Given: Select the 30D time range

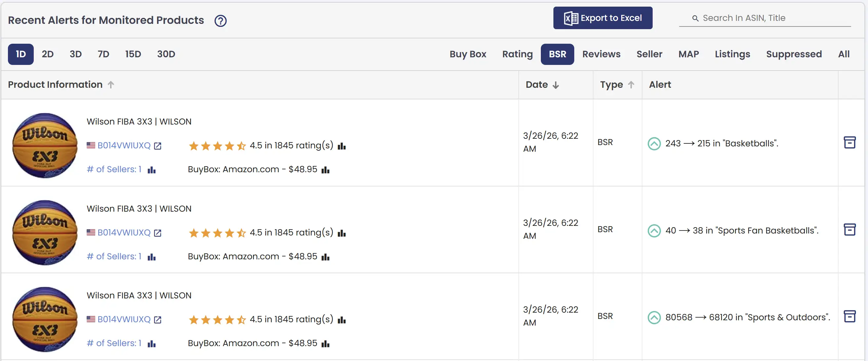Looking at the screenshot, I should (x=166, y=54).
